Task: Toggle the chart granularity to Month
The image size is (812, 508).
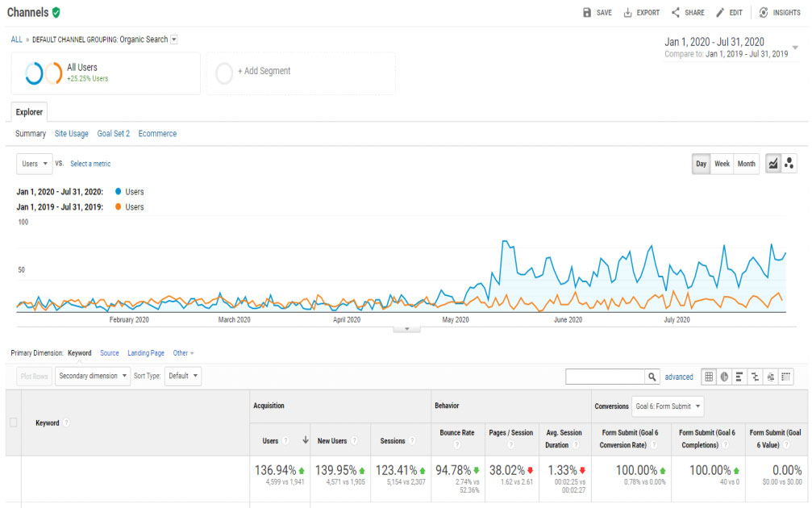Action: [x=747, y=164]
